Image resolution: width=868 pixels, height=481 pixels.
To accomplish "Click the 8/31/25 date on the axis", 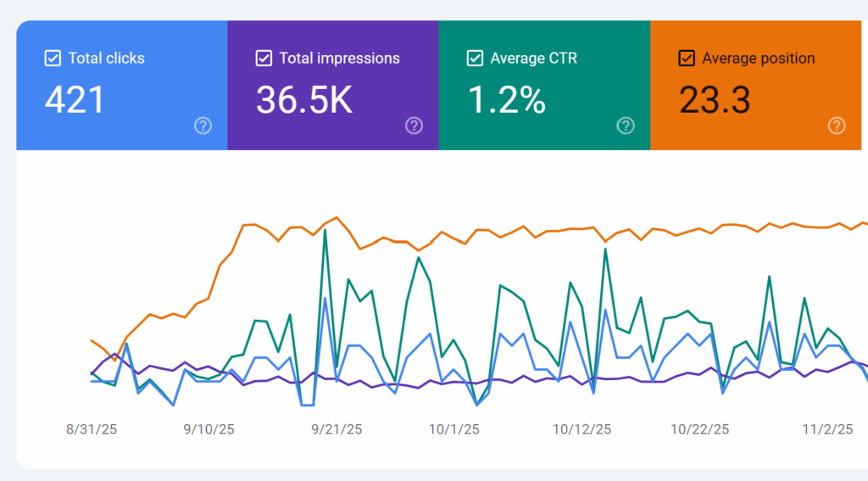I will [x=92, y=429].
